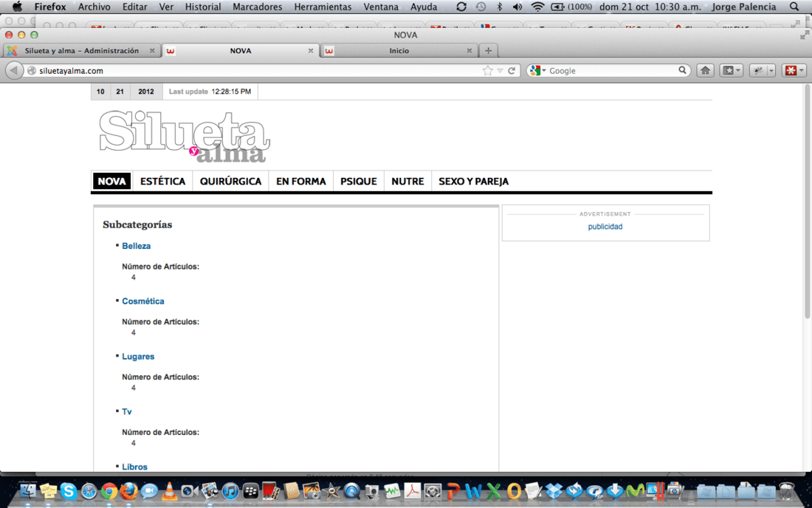Viewport: 812px width, 508px height.
Task: Open the Historial menu in the menu bar
Action: click(202, 7)
